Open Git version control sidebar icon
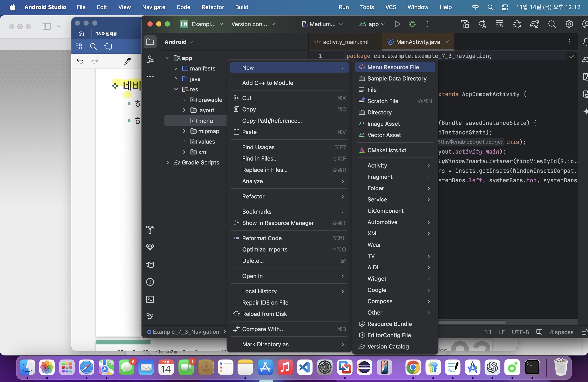 pyautogui.click(x=150, y=317)
